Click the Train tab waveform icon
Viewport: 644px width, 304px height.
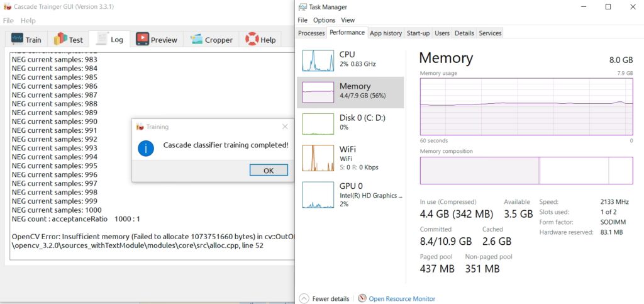tap(16, 40)
